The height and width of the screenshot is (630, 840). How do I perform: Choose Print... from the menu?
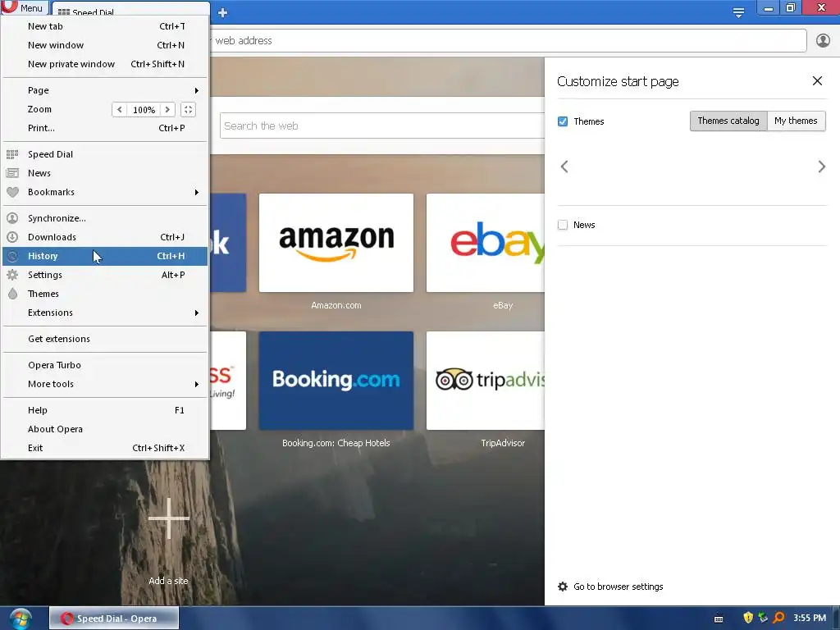[105, 128]
